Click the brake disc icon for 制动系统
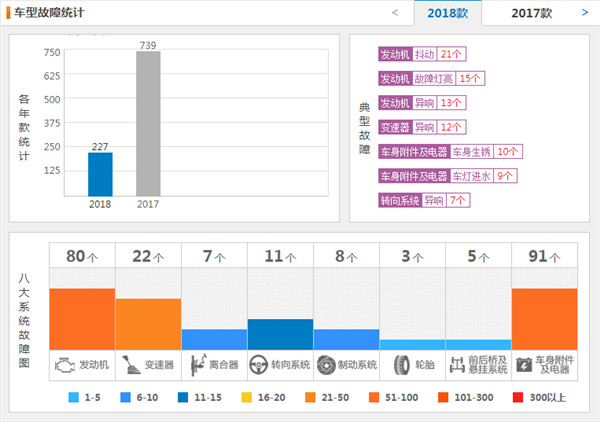600x422 pixels. point(326,365)
